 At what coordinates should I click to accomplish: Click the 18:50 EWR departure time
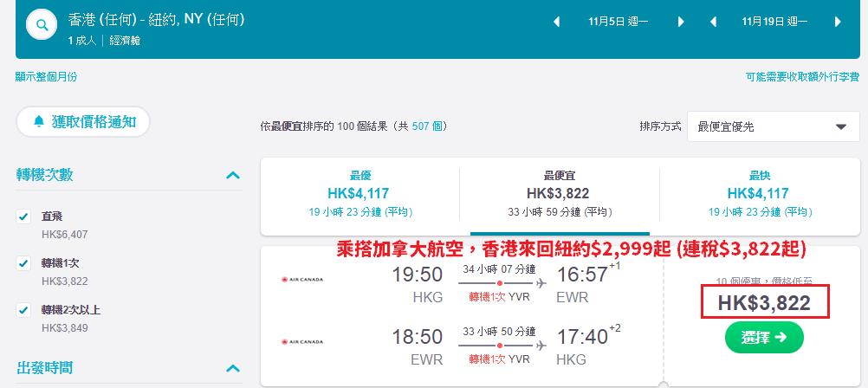[x=418, y=337]
